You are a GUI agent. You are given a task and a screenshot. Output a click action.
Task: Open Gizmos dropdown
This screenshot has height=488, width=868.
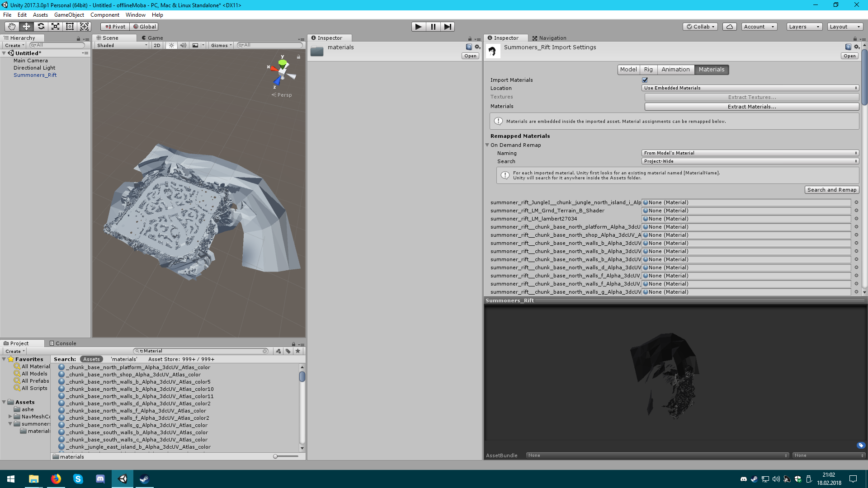pos(221,45)
